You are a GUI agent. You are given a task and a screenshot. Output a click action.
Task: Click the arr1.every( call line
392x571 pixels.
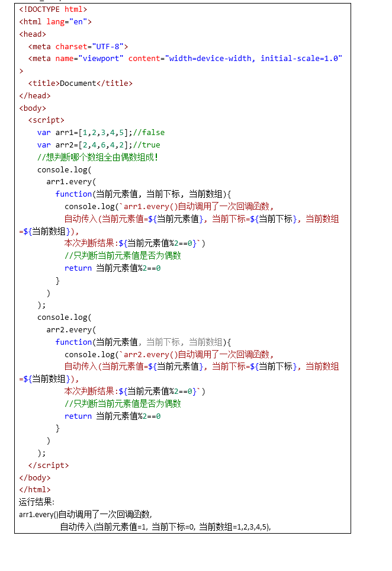tap(71, 182)
